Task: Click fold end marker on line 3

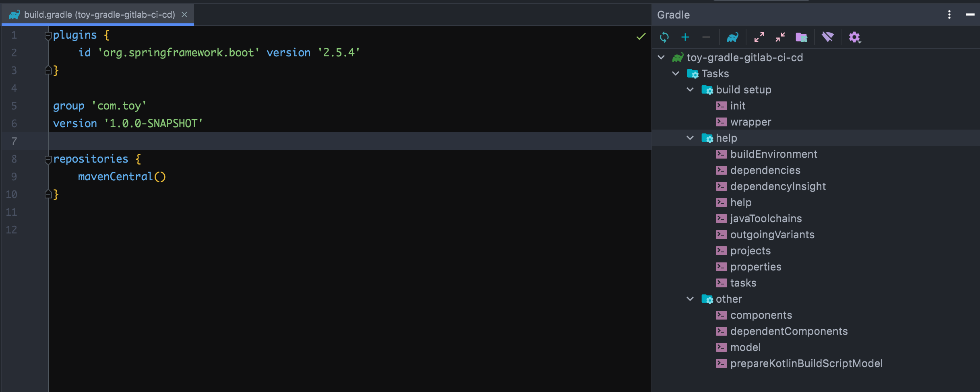Action: 48,70
